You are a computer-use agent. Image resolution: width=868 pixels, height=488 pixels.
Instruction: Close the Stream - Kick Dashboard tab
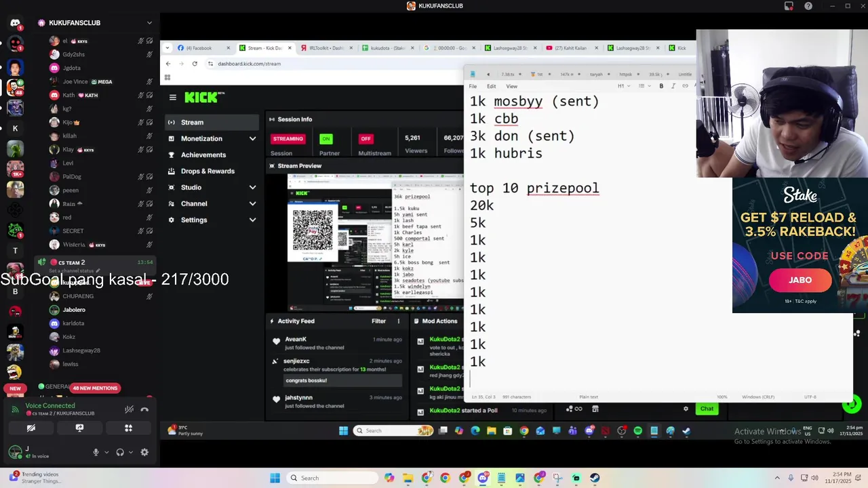click(x=290, y=48)
